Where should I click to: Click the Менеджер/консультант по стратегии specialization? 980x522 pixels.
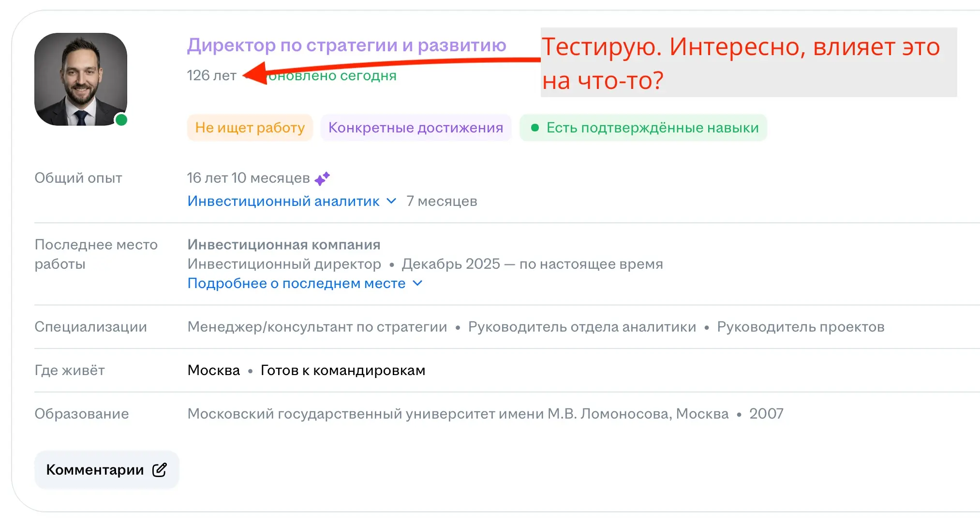[x=317, y=327]
